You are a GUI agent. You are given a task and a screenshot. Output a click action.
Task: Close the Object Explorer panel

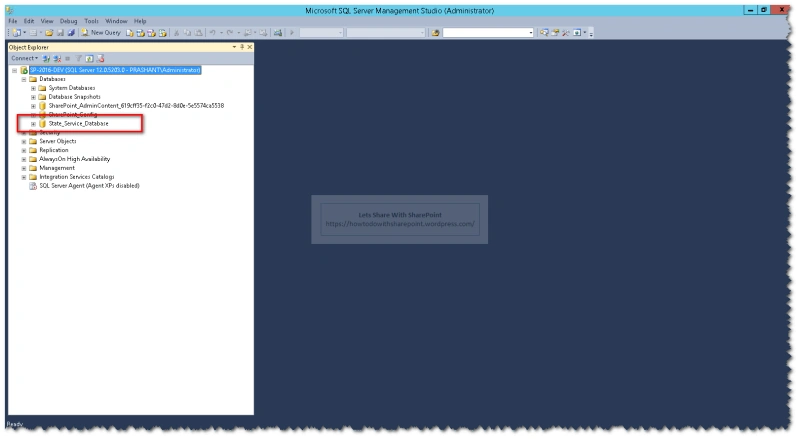point(249,47)
